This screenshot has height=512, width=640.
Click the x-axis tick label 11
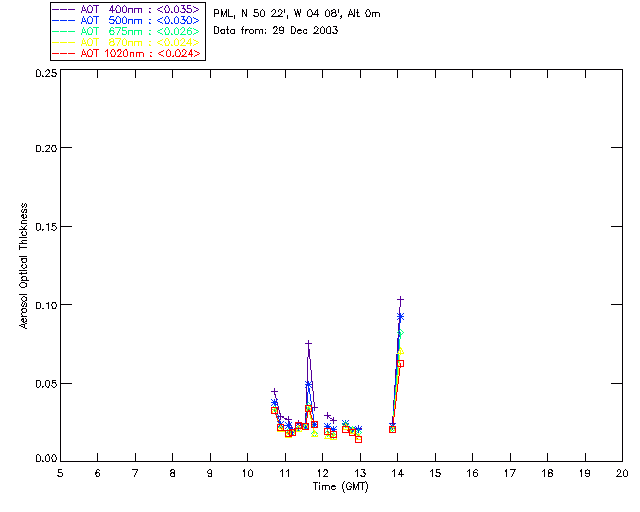tap(285, 473)
